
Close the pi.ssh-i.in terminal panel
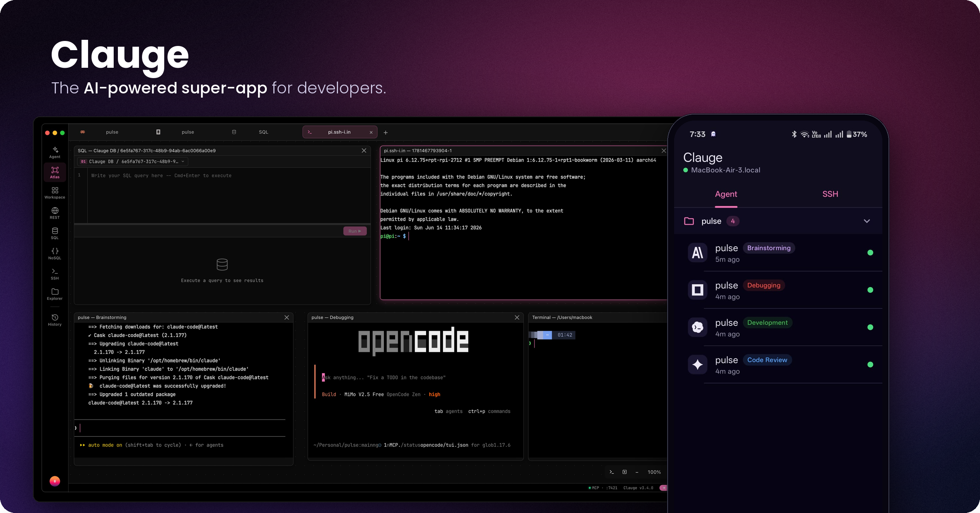(663, 151)
